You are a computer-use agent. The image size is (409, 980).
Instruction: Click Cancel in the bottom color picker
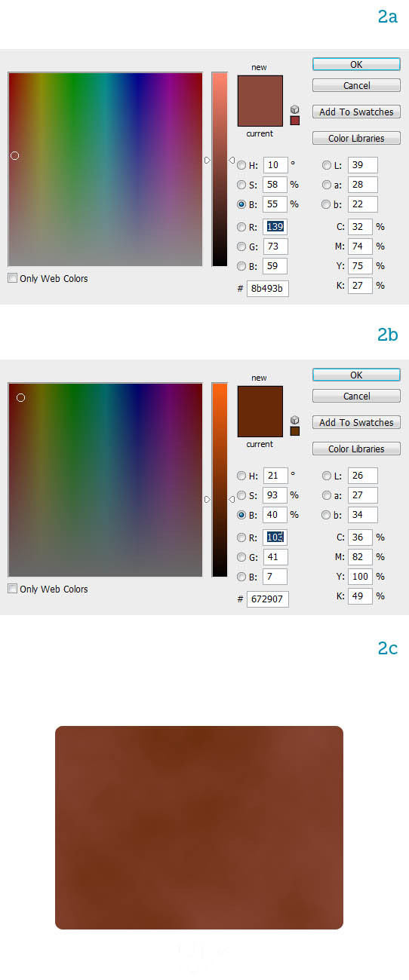click(x=356, y=396)
